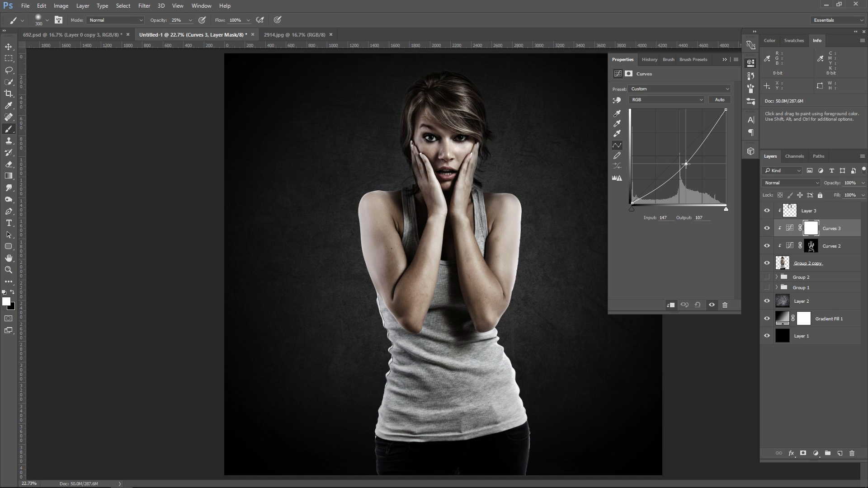Select the Eyedropper tool in toolbox
Screen dimensions: 868x488
[x=9, y=105]
